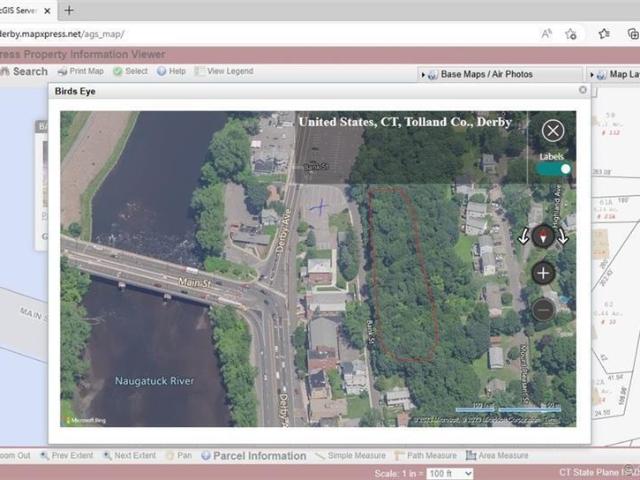Close the bird's eye map overlay

553,130
